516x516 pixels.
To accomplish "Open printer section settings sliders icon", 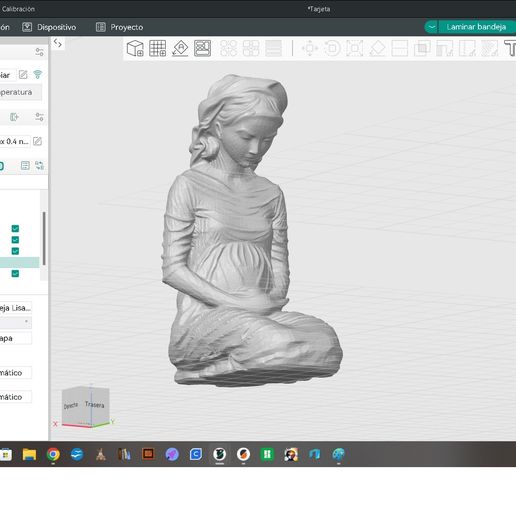I will (x=39, y=52).
